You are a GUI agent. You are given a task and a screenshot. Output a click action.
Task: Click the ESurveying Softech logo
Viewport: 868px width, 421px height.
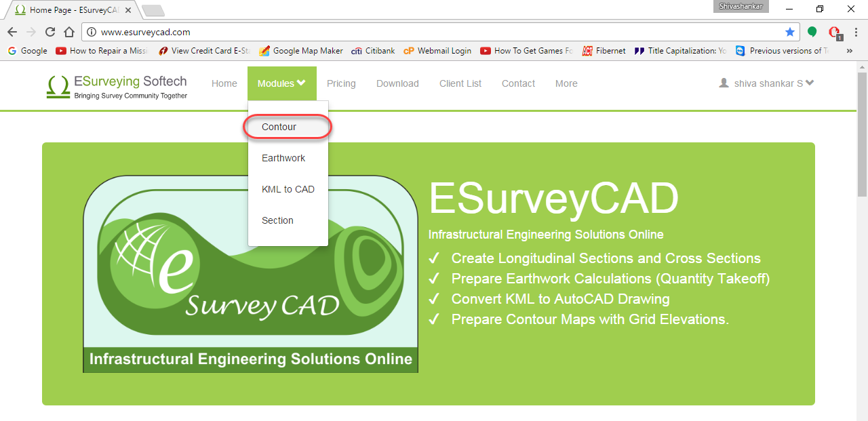point(117,86)
